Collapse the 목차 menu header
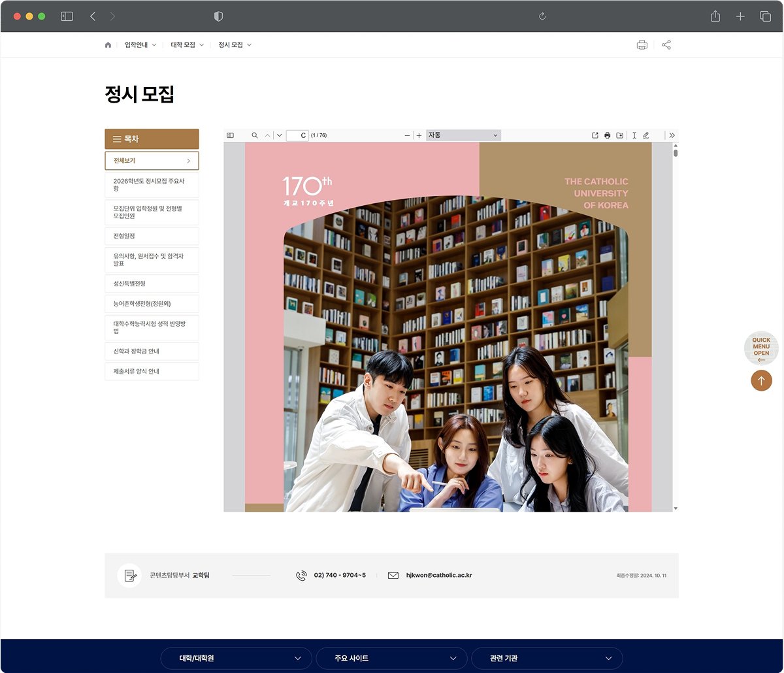The width and height of the screenshot is (784, 673). (x=152, y=139)
